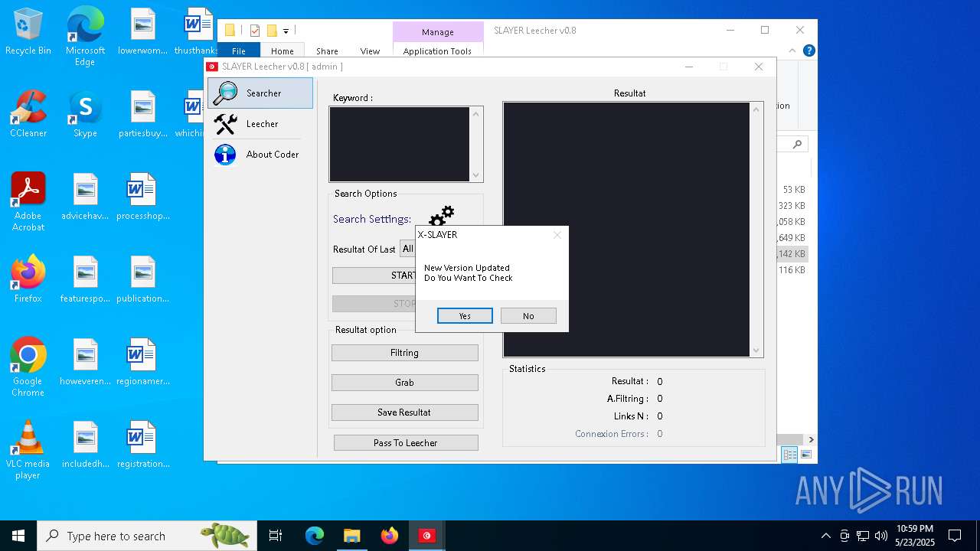The width and height of the screenshot is (980, 551).
Task: Click the Save Resultat button
Action: tap(404, 412)
